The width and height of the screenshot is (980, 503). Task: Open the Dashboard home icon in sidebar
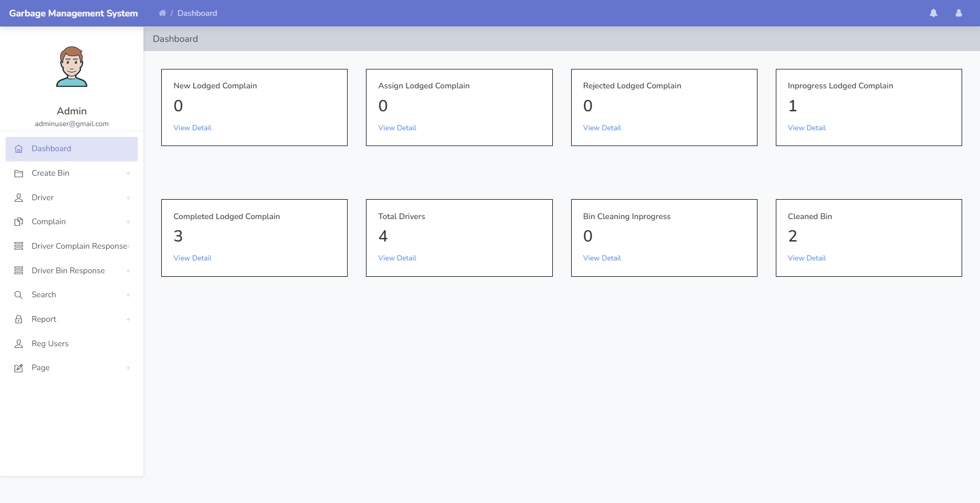(x=19, y=149)
